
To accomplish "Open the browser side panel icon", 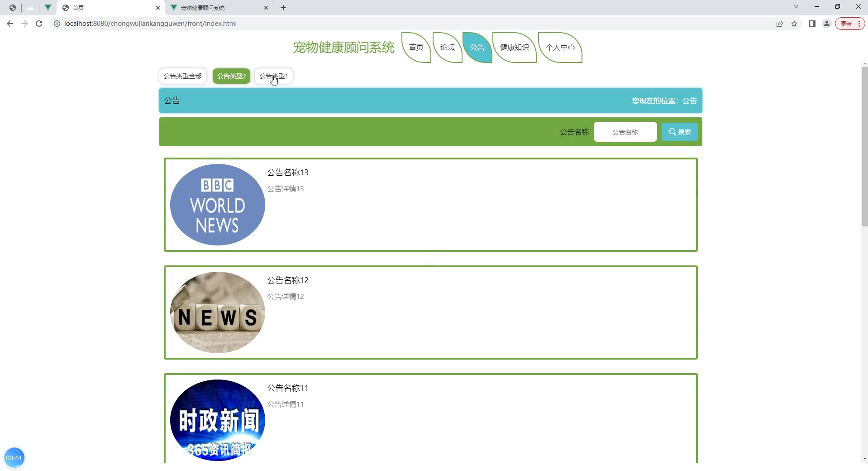I will 812,24.
